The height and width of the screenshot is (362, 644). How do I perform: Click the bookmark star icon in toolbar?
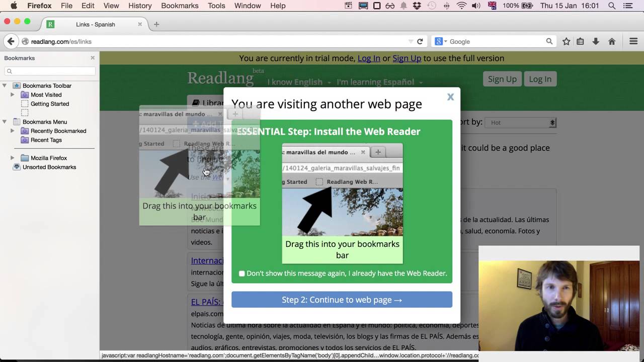pos(566,42)
